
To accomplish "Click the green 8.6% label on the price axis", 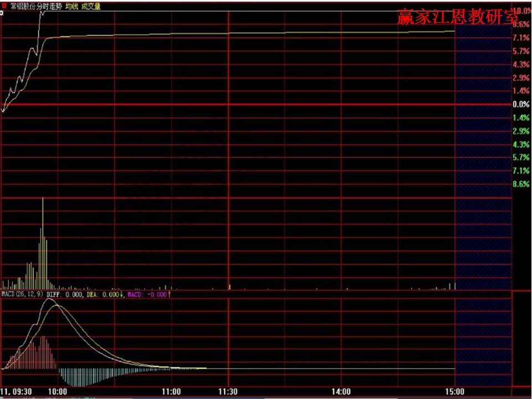I will [521, 184].
